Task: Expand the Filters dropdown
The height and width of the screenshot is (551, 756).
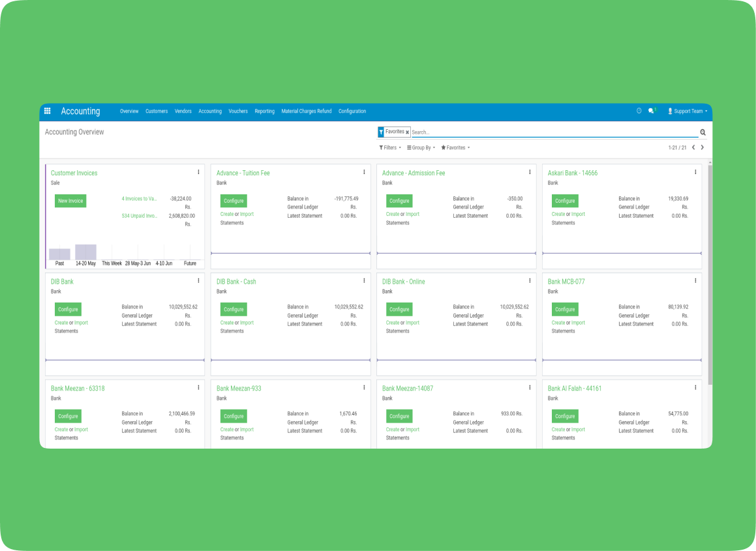Action: (390, 148)
